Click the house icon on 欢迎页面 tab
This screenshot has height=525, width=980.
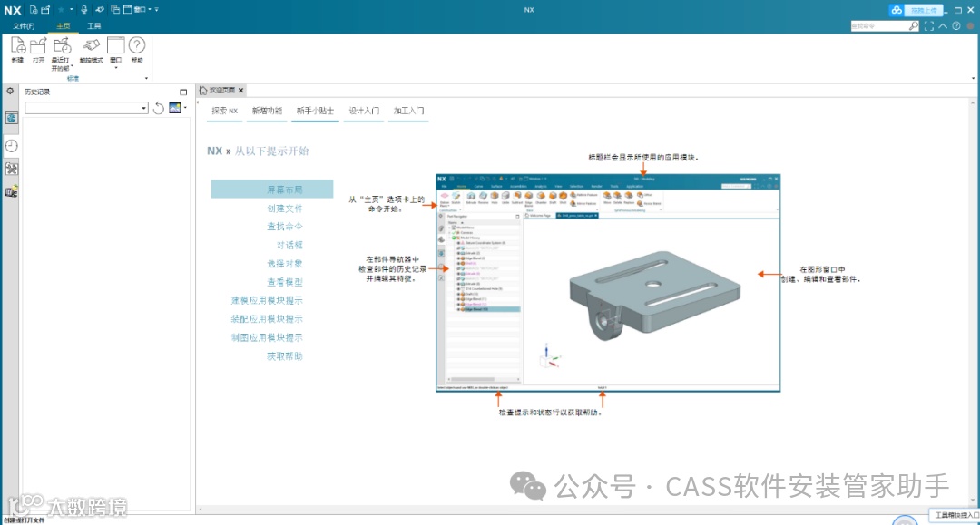point(203,91)
